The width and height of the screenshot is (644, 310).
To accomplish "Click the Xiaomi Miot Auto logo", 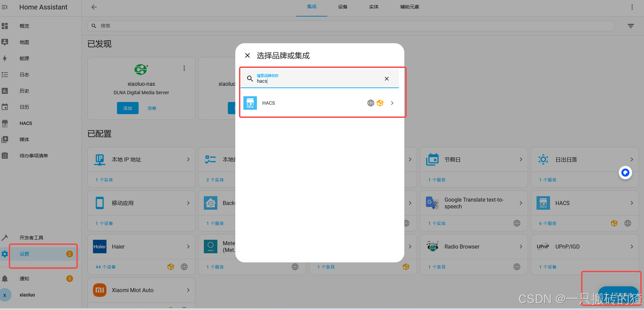I will tap(100, 290).
